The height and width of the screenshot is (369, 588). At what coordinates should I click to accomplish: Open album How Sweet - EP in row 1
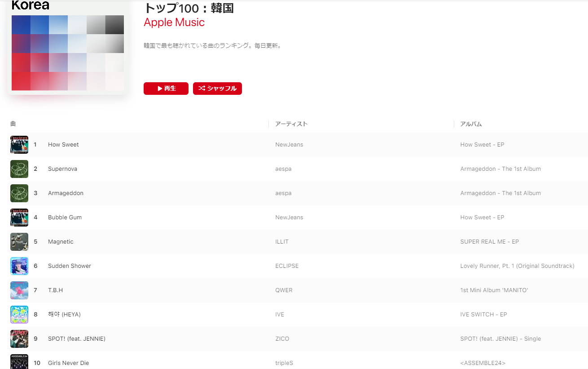click(x=482, y=145)
